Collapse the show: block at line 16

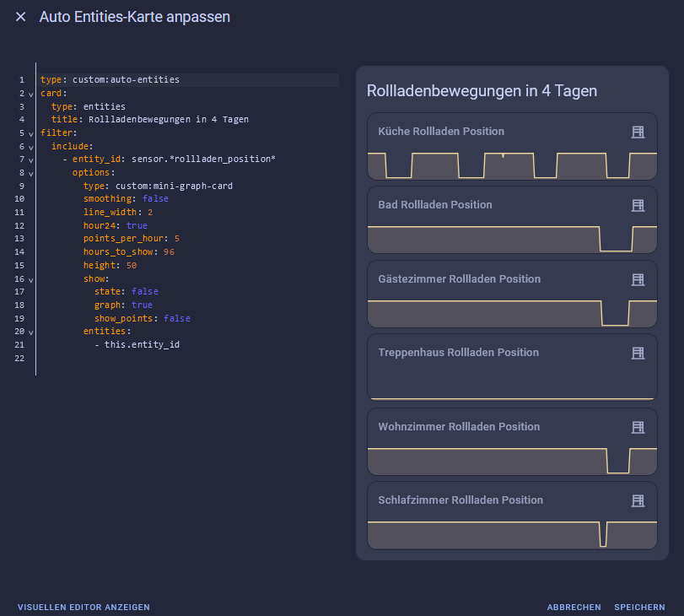point(31,279)
